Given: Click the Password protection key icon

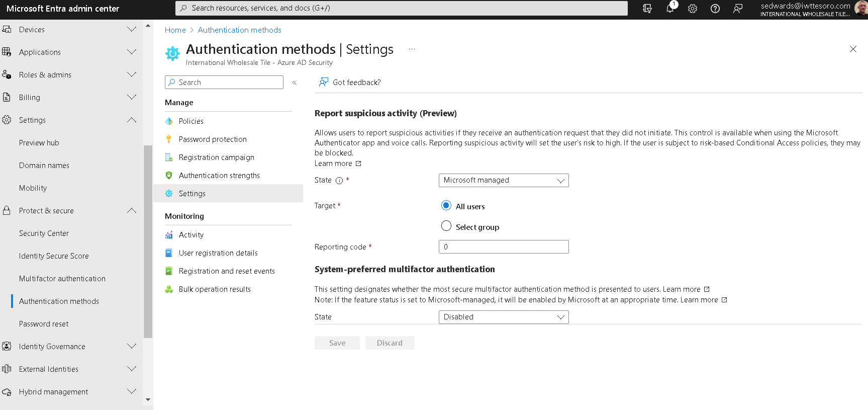Looking at the screenshot, I should coord(169,139).
